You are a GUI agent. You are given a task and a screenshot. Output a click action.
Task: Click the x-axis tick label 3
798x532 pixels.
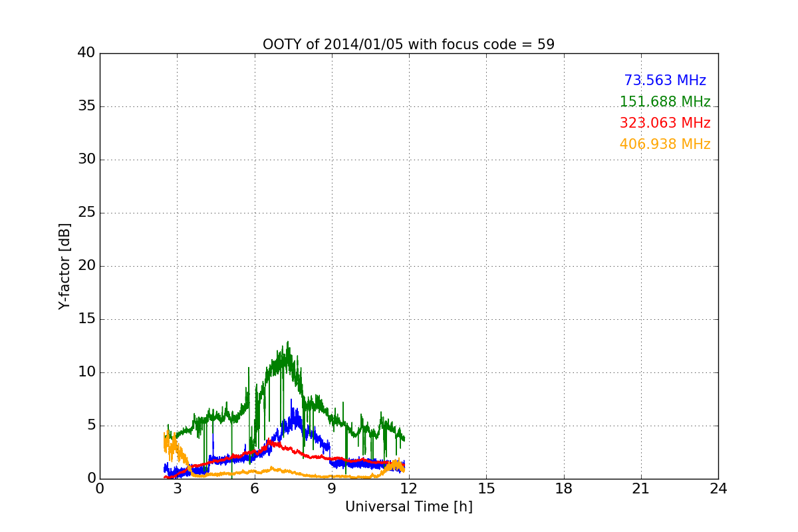click(177, 489)
